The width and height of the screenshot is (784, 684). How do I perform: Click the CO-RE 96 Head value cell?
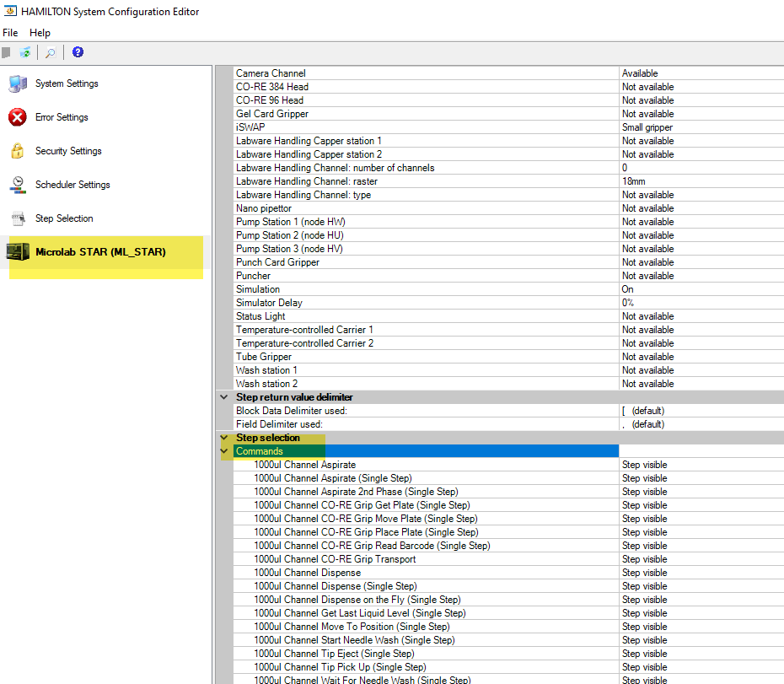pos(701,100)
